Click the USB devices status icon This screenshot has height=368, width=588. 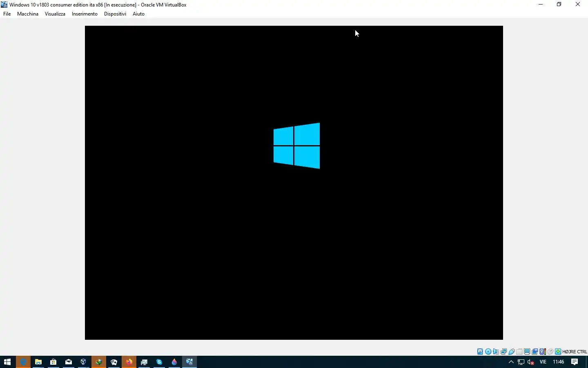[511, 352]
